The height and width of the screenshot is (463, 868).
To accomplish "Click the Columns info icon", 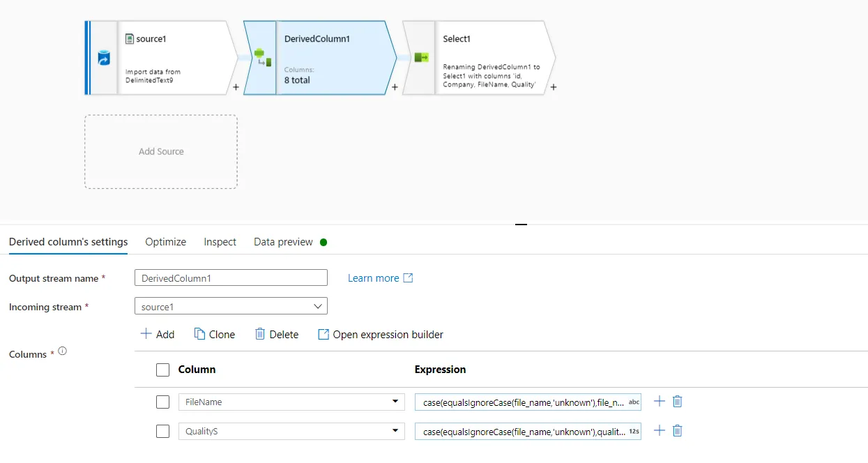I will point(62,351).
